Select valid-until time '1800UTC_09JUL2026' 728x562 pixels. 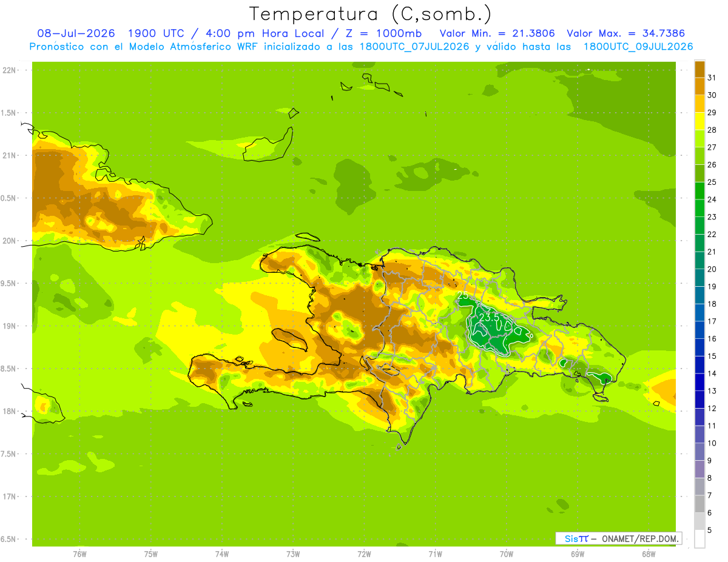638,47
